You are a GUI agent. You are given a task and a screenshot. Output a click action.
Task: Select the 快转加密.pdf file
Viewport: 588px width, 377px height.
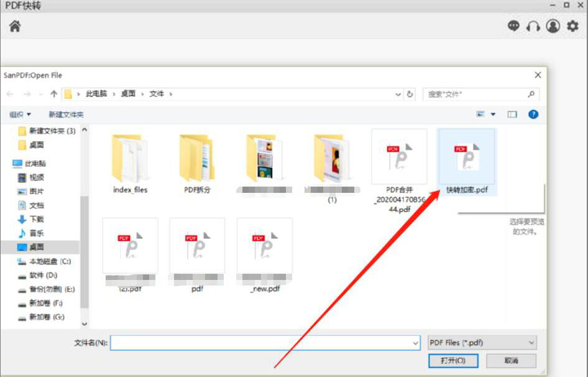(467, 162)
